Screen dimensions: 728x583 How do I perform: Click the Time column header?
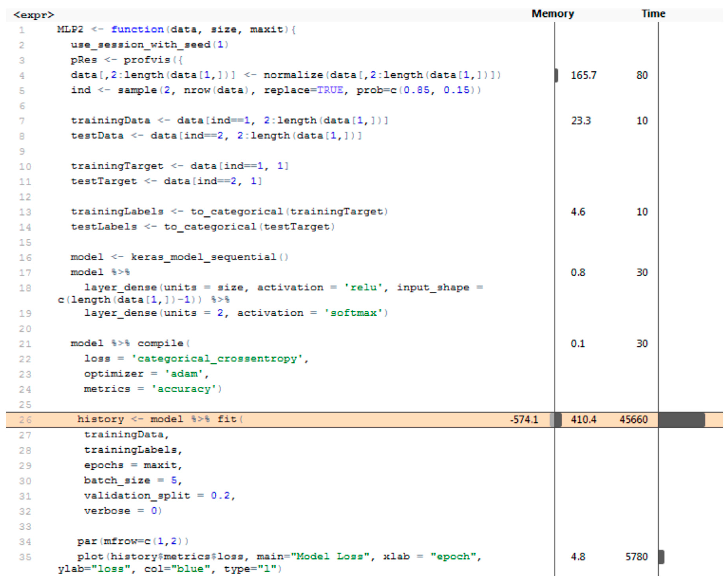pos(653,14)
